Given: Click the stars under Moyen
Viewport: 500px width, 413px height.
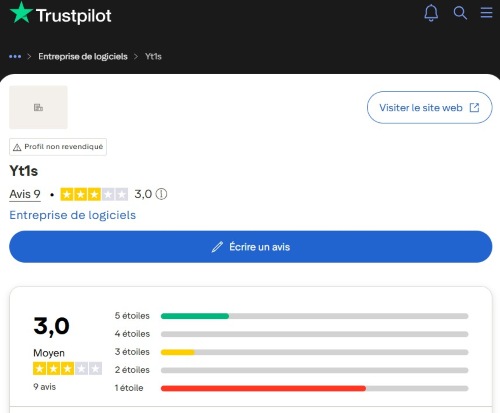Looking at the screenshot, I should pyautogui.click(x=67, y=369).
